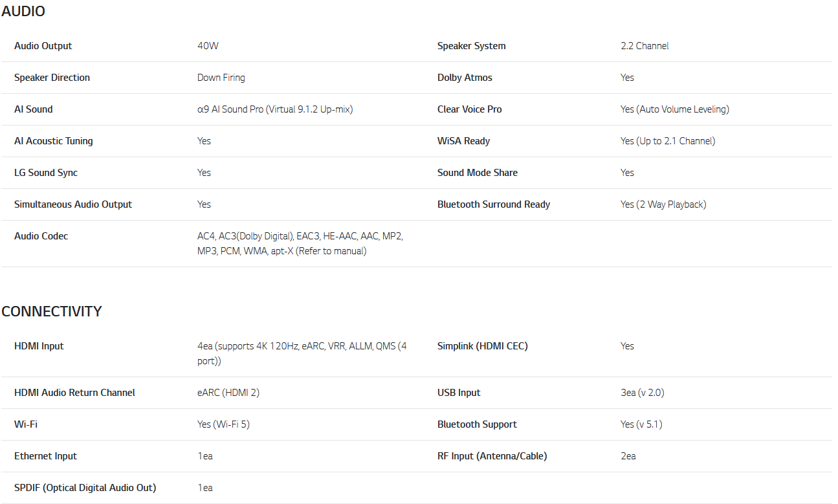Click the Yes (Wi-Fi 5) value
This screenshot has width=838, height=504.
point(223,424)
